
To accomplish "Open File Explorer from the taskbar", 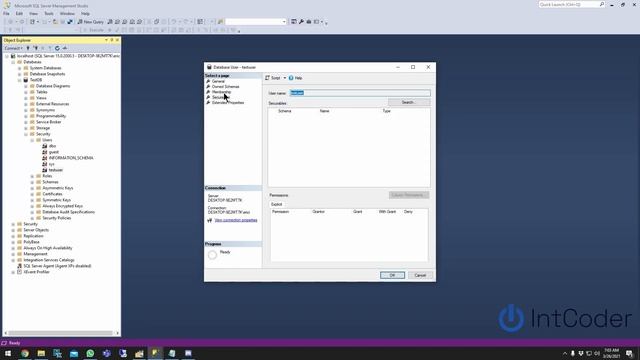I will [41, 353].
